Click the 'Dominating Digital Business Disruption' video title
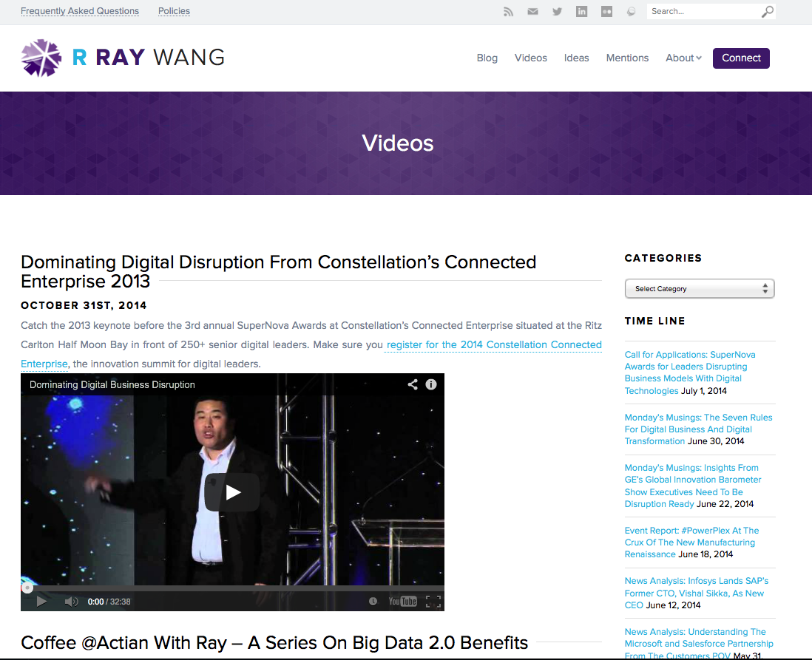 coord(112,384)
